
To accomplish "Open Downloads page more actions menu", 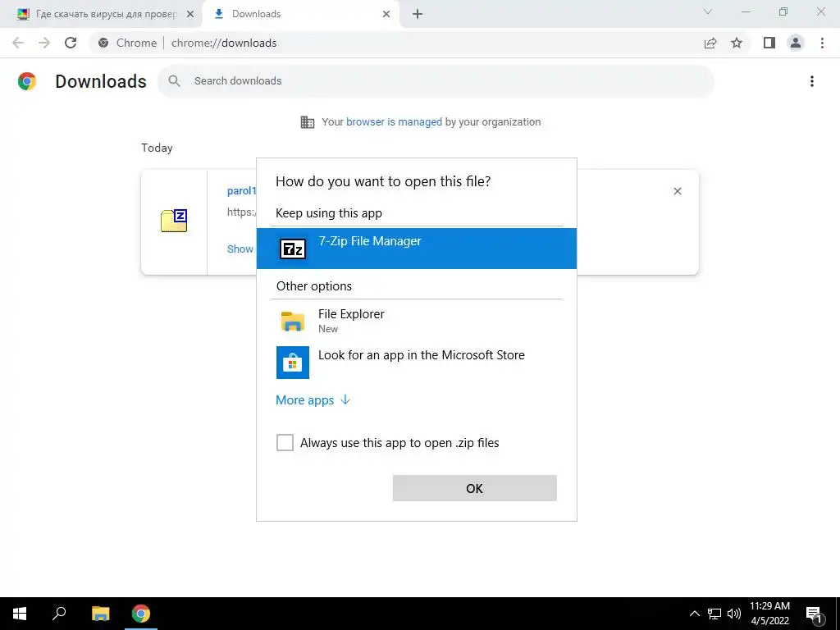I will coord(812,81).
